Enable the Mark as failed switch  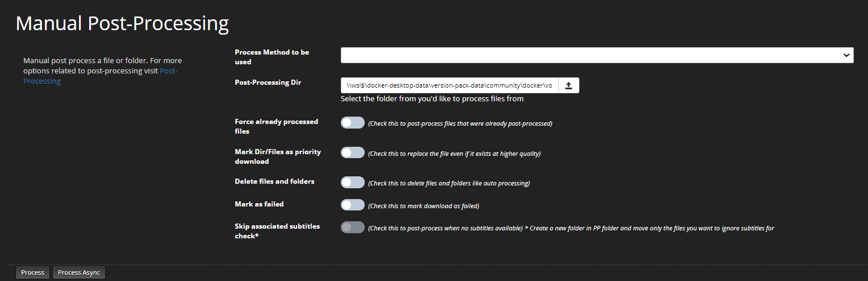pos(352,205)
